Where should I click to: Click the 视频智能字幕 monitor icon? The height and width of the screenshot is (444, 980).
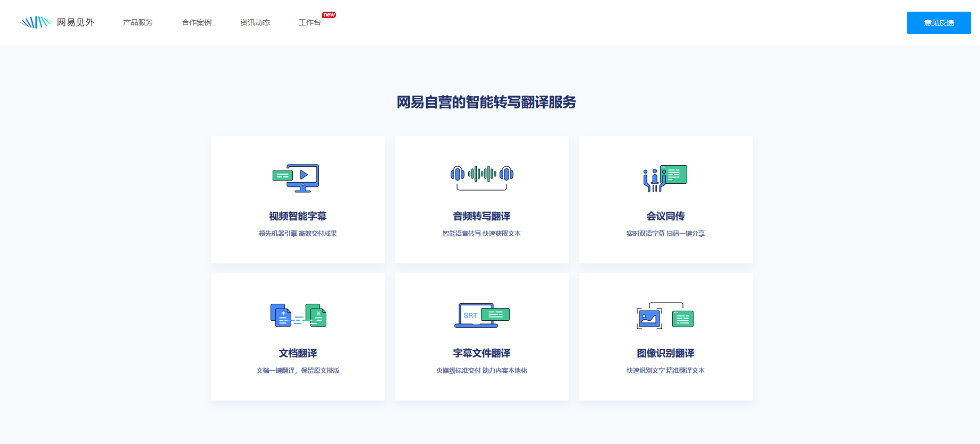296,178
